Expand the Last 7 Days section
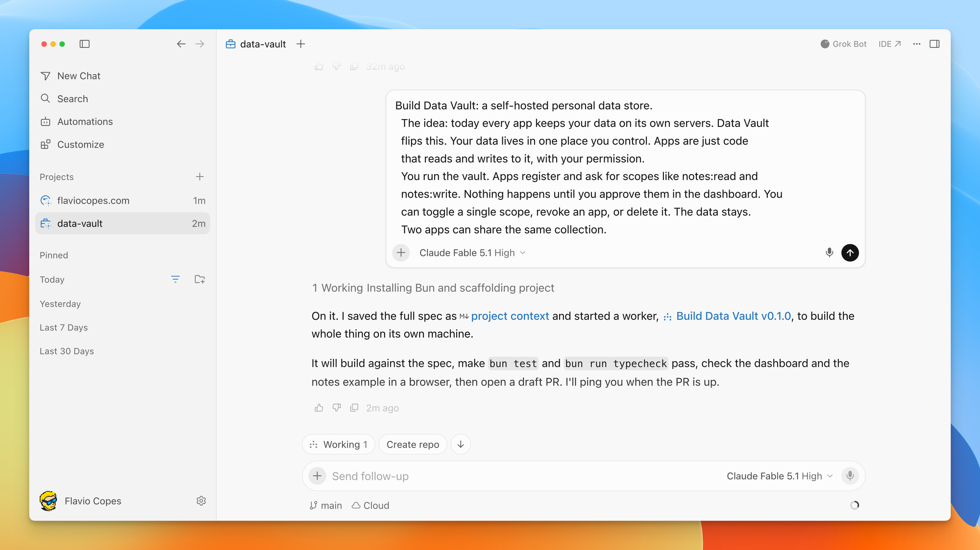980x550 pixels. pos(64,327)
